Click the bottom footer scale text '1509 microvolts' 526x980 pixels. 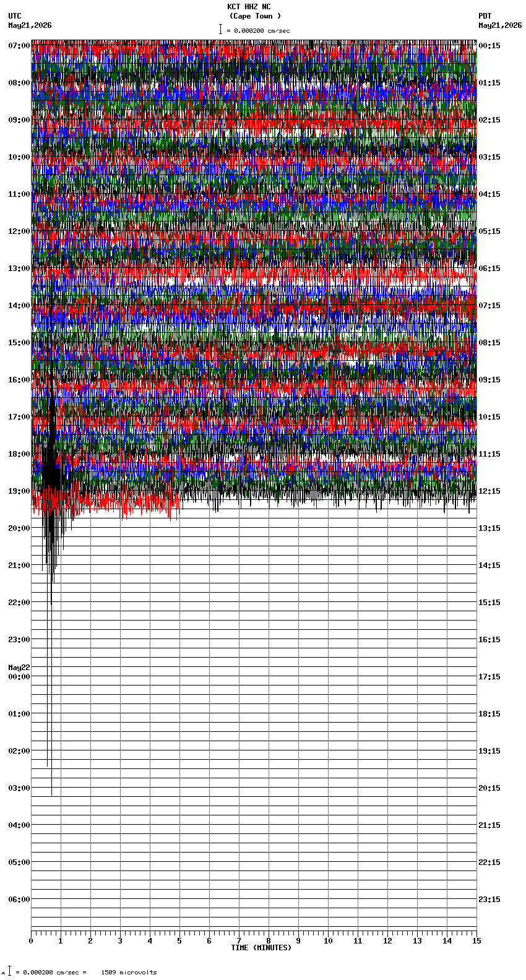129,973
